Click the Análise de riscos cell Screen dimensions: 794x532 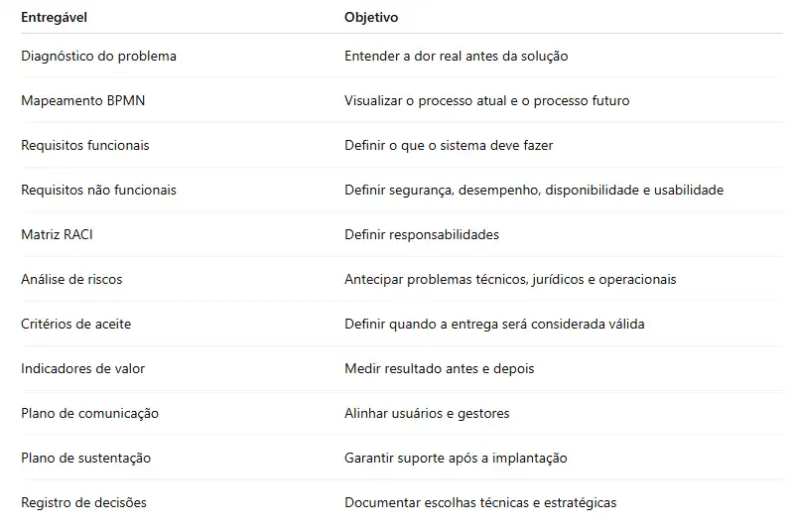point(71,279)
